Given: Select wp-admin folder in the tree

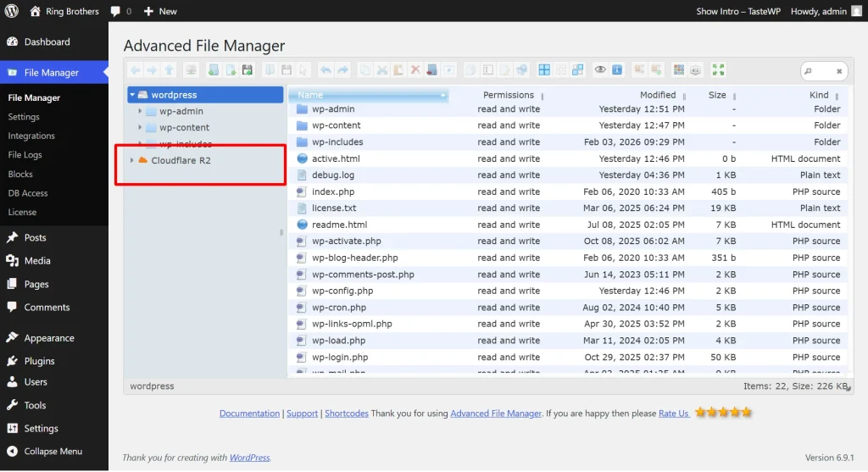Looking at the screenshot, I should [181, 111].
